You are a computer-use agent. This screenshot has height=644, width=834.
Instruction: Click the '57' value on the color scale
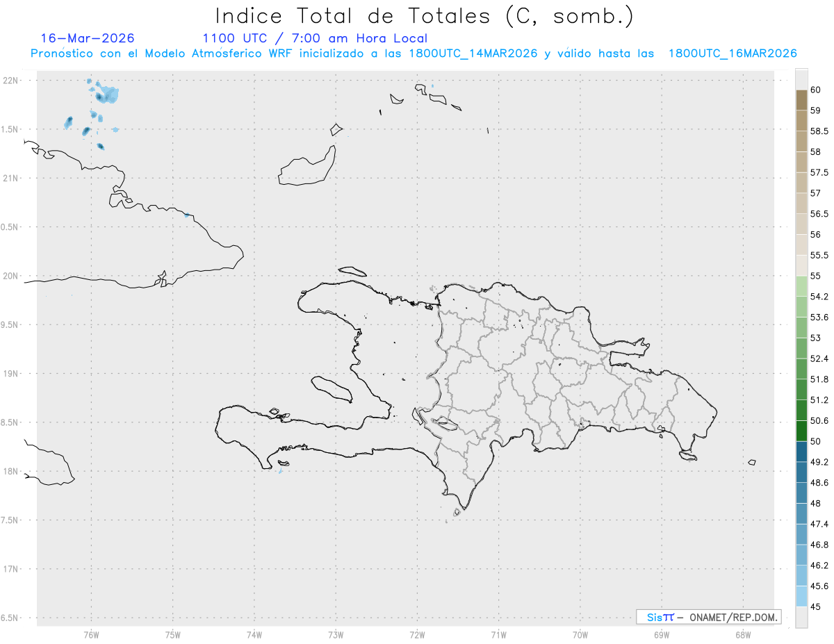point(815,193)
